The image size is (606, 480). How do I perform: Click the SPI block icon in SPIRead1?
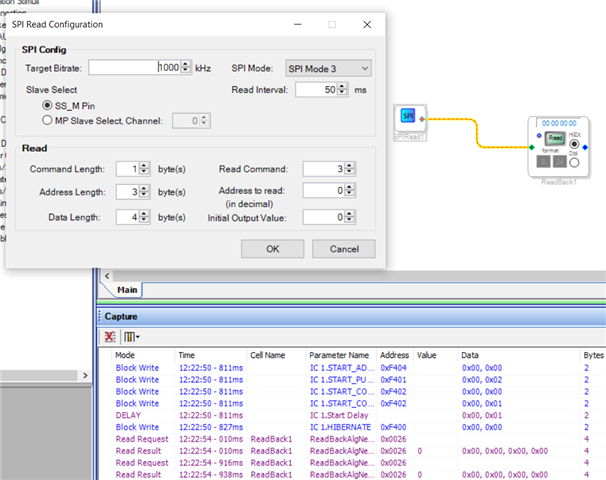click(408, 116)
